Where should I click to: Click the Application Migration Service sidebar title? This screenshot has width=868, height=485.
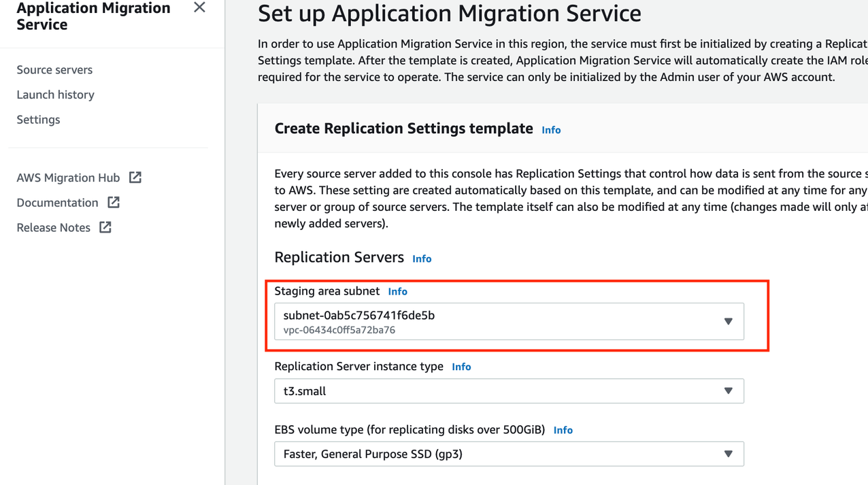pyautogui.click(x=93, y=16)
